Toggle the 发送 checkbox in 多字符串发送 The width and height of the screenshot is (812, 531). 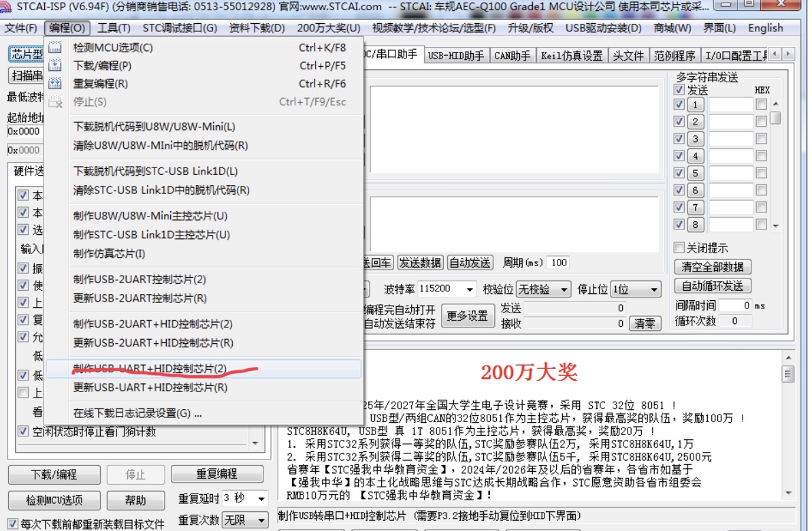point(679,90)
